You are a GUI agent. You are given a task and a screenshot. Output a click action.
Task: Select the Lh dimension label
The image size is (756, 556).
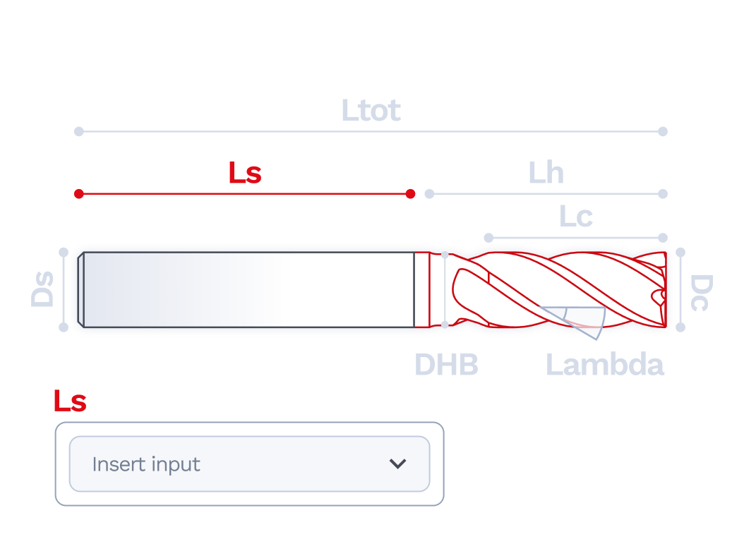pos(546,172)
